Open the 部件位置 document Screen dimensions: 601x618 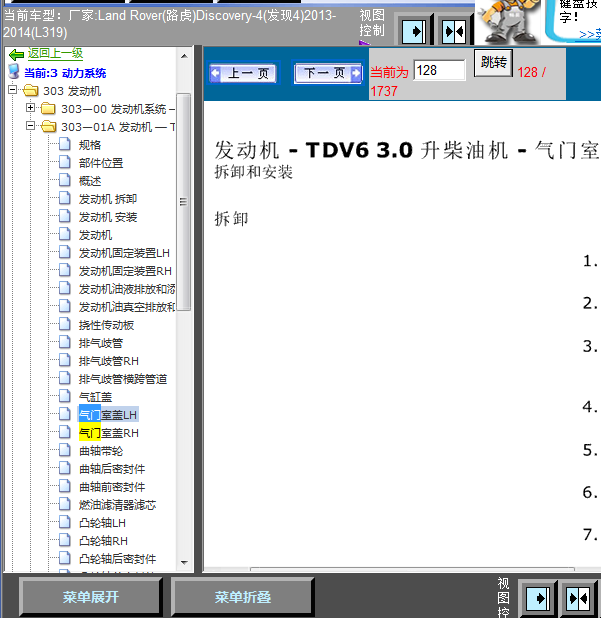[x=101, y=163]
